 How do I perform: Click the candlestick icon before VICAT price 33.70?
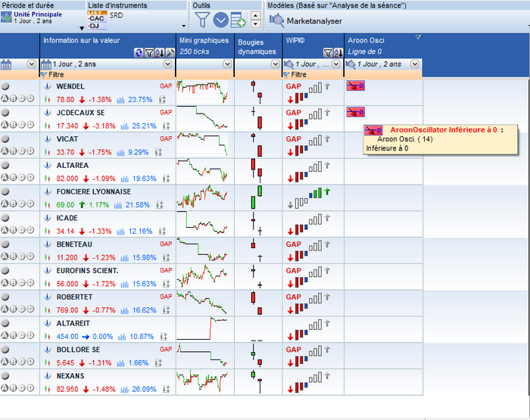pyautogui.click(x=47, y=152)
